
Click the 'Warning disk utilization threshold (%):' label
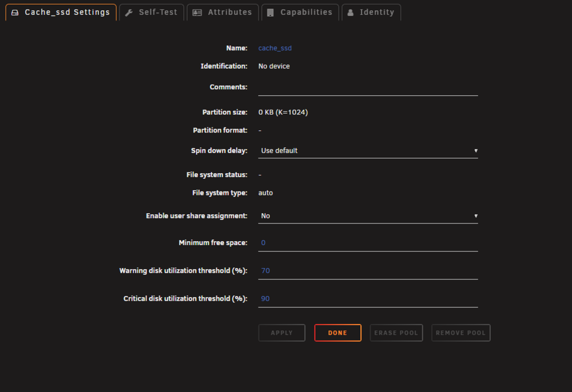point(184,271)
